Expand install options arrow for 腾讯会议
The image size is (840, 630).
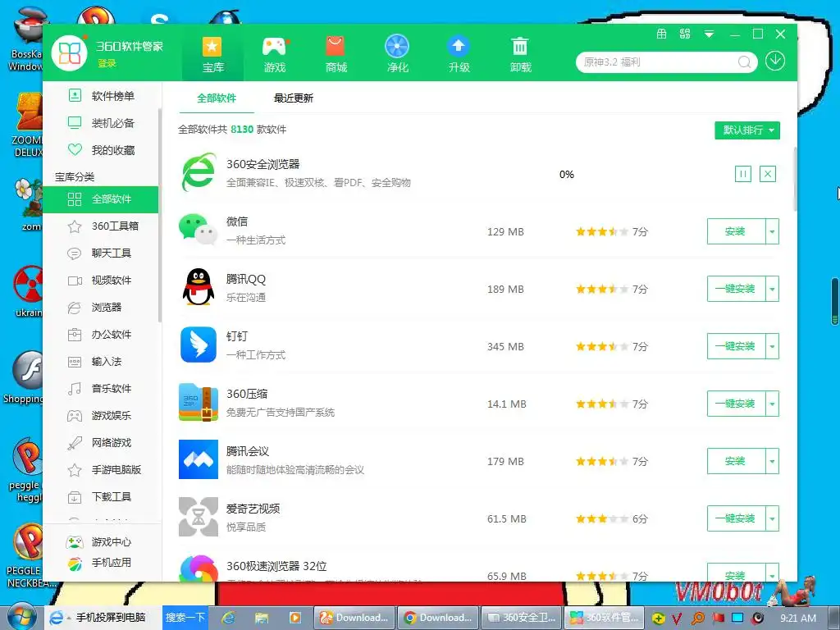click(772, 461)
